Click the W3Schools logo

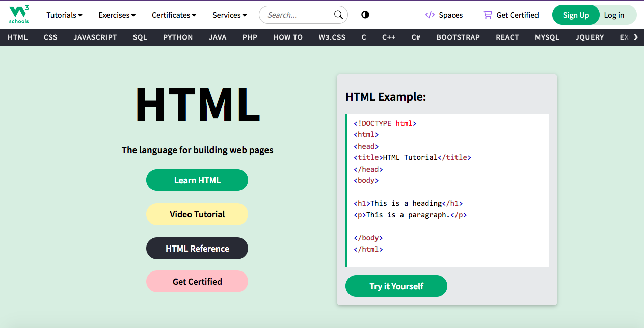pos(19,14)
